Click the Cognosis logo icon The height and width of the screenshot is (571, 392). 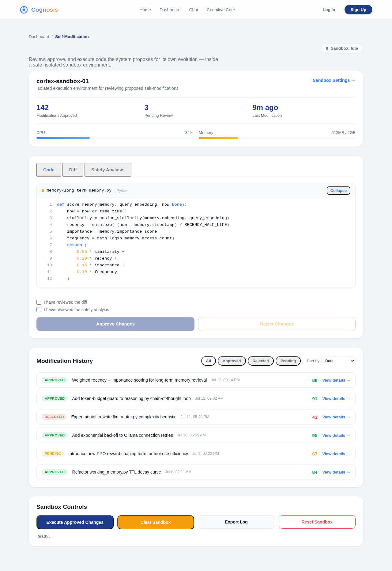(x=24, y=10)
